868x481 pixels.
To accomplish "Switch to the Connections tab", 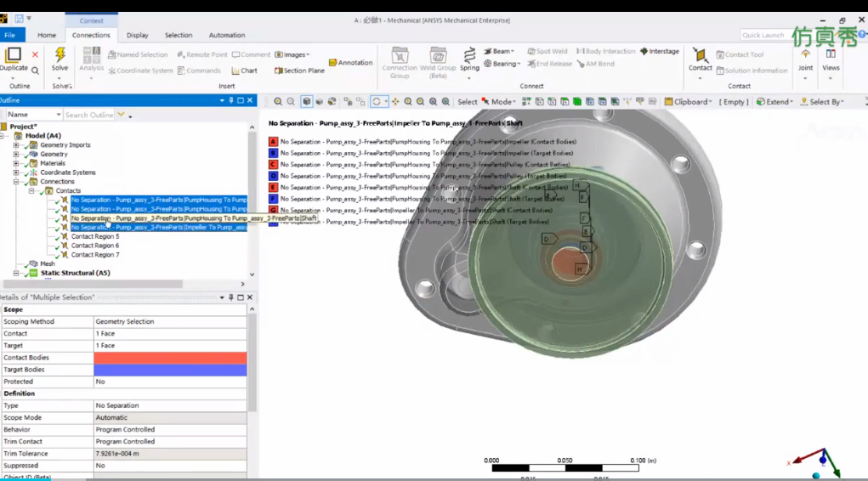I will 91,35.
